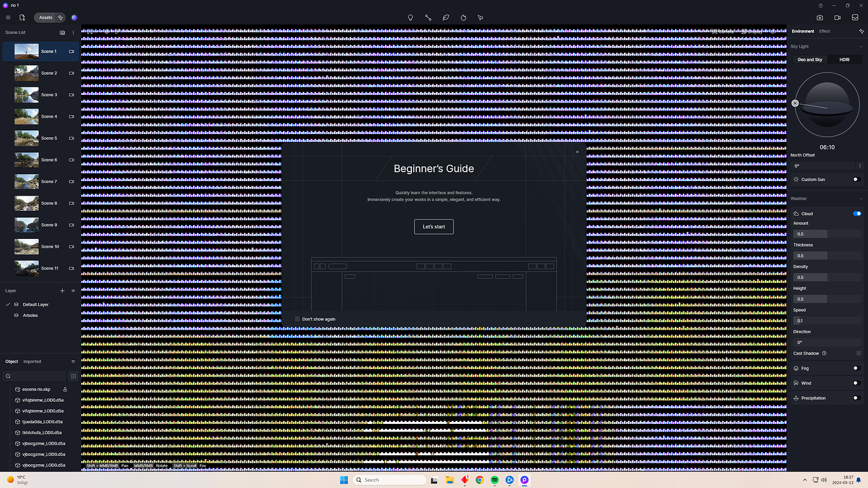
Task: Select the Scene 5 thumbnail
Action: [26, 138]
